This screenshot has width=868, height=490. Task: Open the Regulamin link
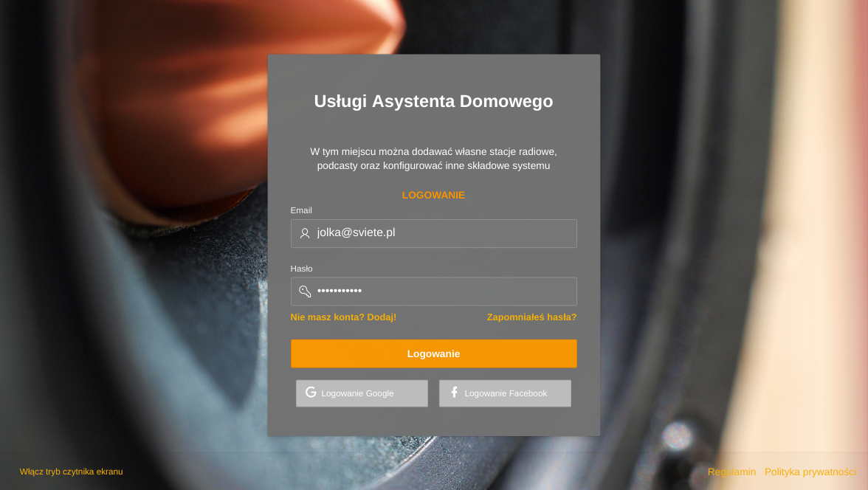(x=731, y=472)
